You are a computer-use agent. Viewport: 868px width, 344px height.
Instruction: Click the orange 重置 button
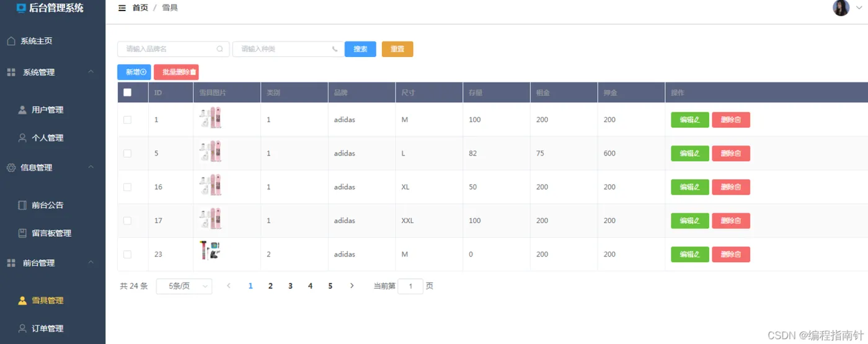tap(397, 49)
